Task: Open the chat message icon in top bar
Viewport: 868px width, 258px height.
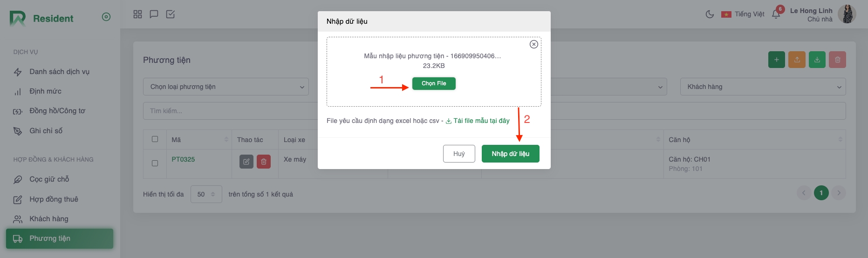Action: [154, 14]
